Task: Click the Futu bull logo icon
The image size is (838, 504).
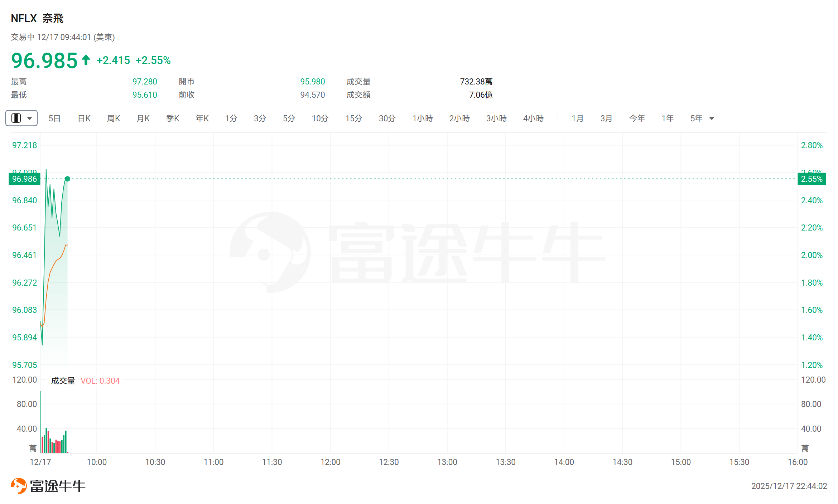Action: (x=19, y=486)
